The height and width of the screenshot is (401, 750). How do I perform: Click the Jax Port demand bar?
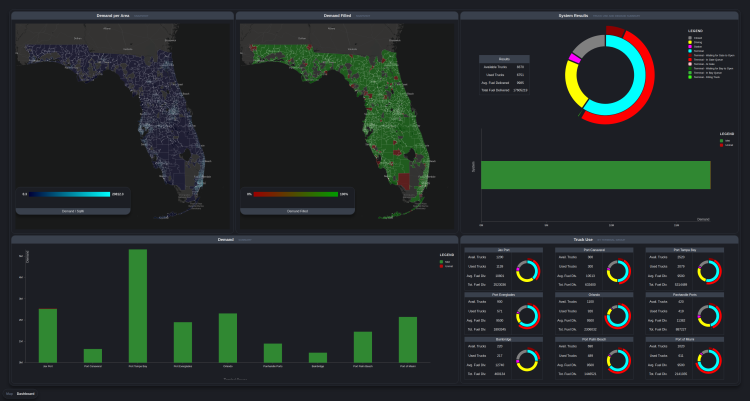48,336
